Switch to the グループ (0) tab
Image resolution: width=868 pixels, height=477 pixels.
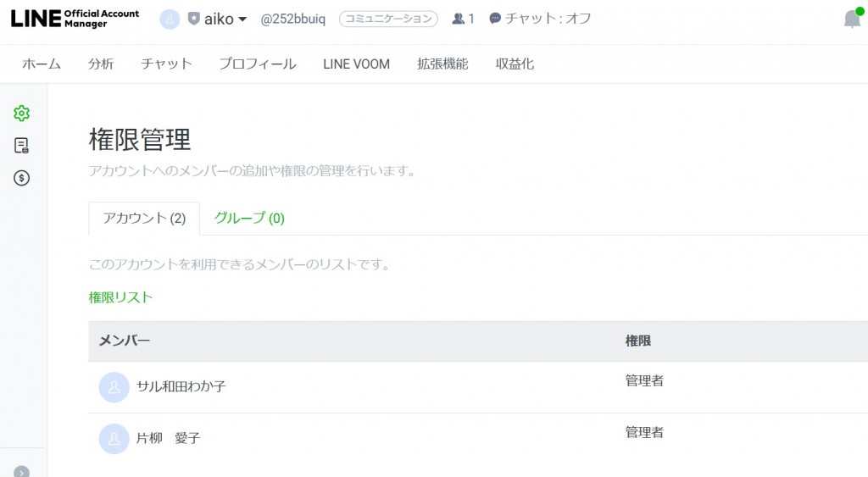click(249, 218)
